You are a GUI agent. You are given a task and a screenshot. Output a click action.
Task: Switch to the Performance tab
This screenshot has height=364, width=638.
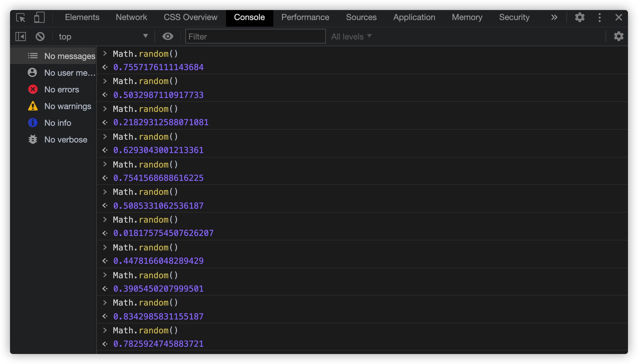305,17
